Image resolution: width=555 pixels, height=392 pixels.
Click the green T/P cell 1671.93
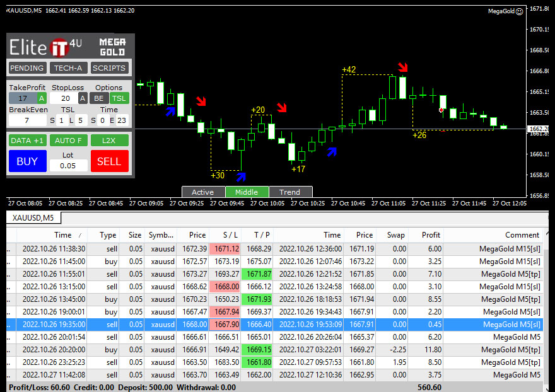(x=257, y=299)
